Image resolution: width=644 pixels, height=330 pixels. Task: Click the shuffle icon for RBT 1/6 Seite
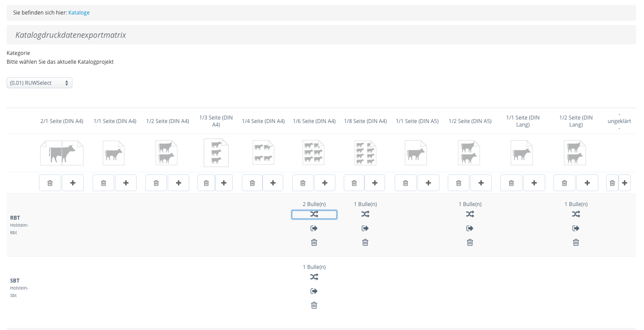(x=314, y=214)
